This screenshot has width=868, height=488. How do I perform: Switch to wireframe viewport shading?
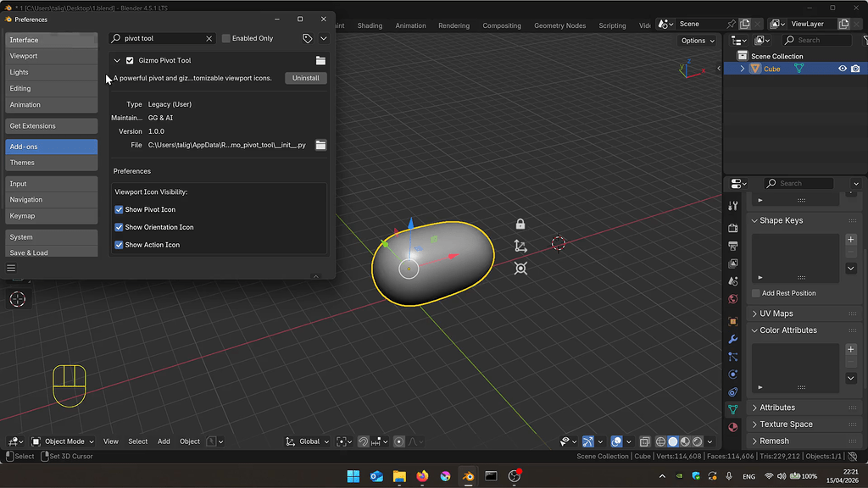click(x=660, y=441)
